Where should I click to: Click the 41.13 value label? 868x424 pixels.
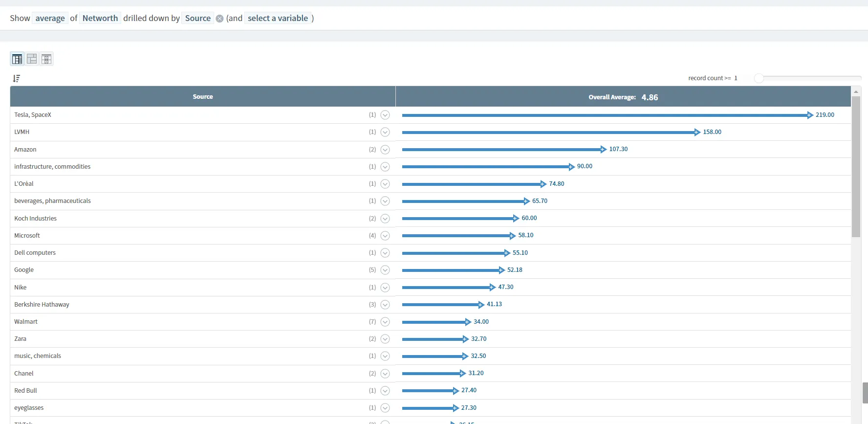pyautogui.click(x=494, y=304)
